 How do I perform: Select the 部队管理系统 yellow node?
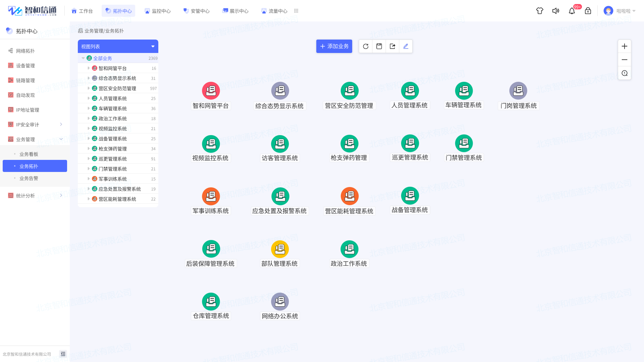[x=280, y=249]
